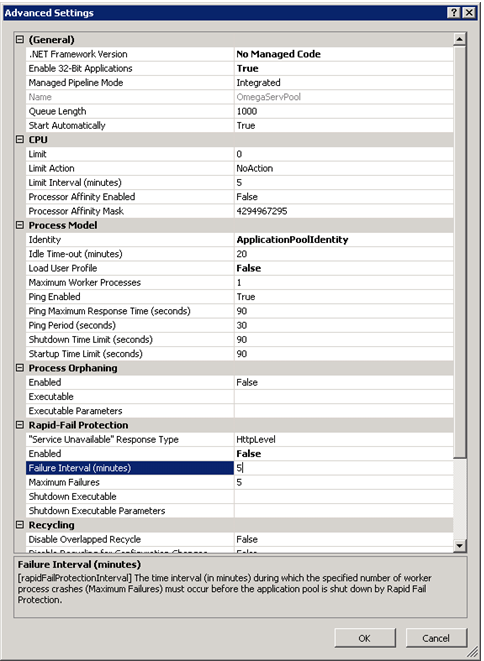
Task: Collapse the CPU section
Action: pos(19,140)
